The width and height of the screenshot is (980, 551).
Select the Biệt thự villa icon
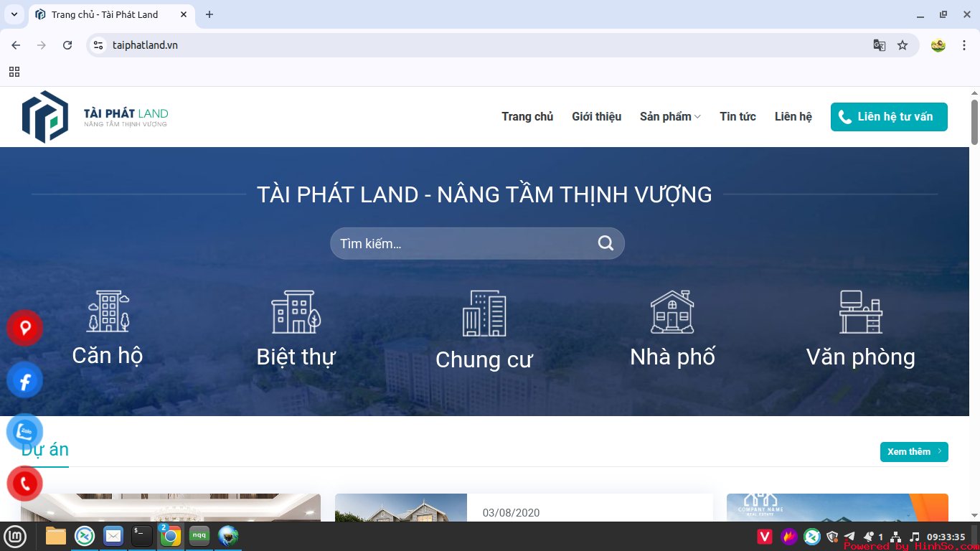click(296, 311)
